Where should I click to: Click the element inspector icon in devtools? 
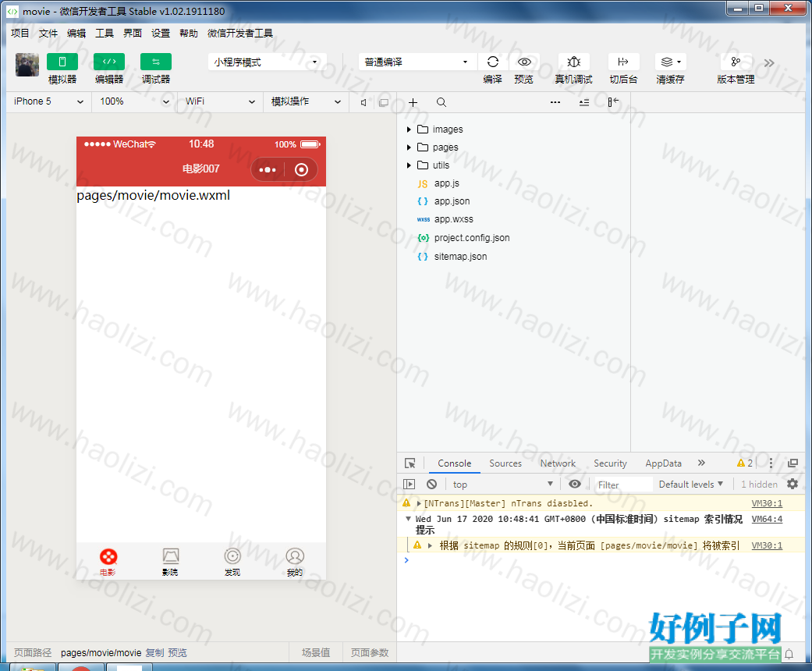410,463
